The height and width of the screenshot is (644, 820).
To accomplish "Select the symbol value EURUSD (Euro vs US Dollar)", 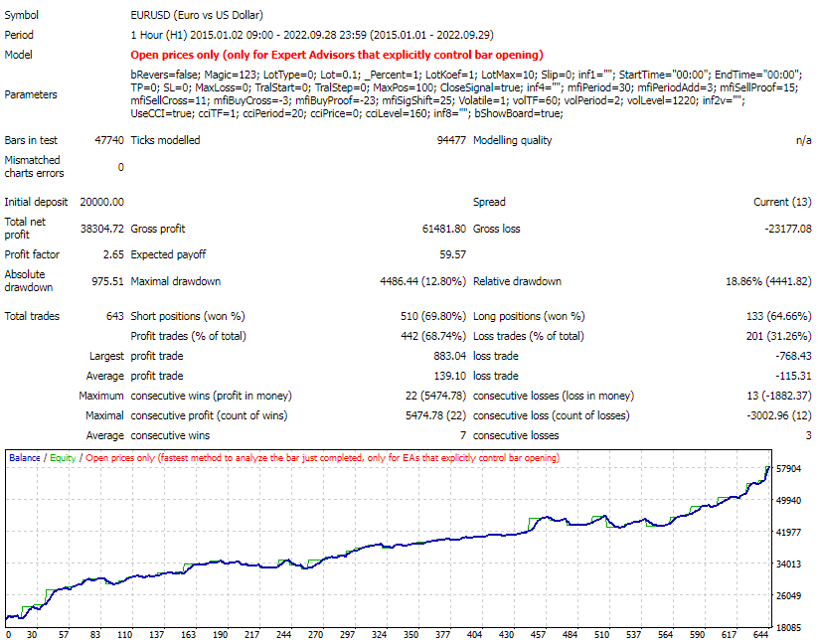I will (x=197, y=15).
